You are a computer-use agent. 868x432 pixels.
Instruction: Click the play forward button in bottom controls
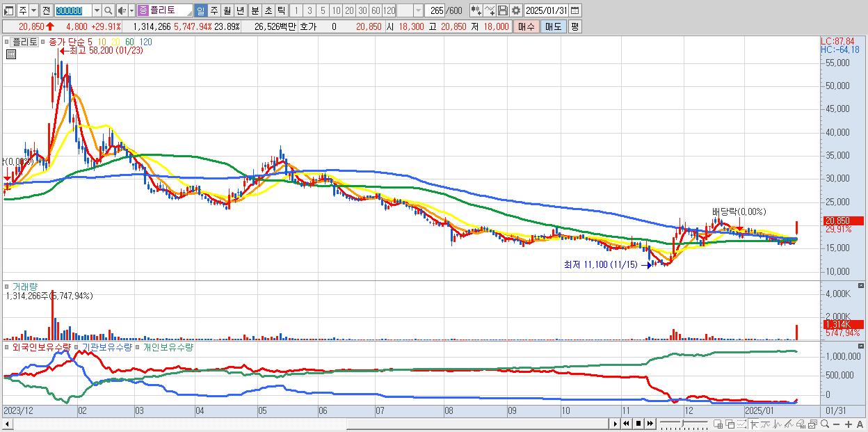pyautogui.click(x=616, y=424)
